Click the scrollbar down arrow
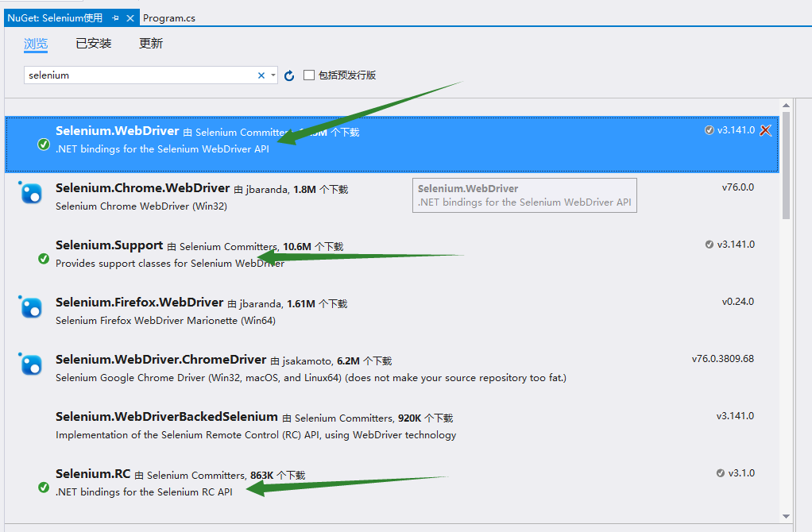Image resolution: width=812 pixels, height=532 pixels. coord(787,515)
